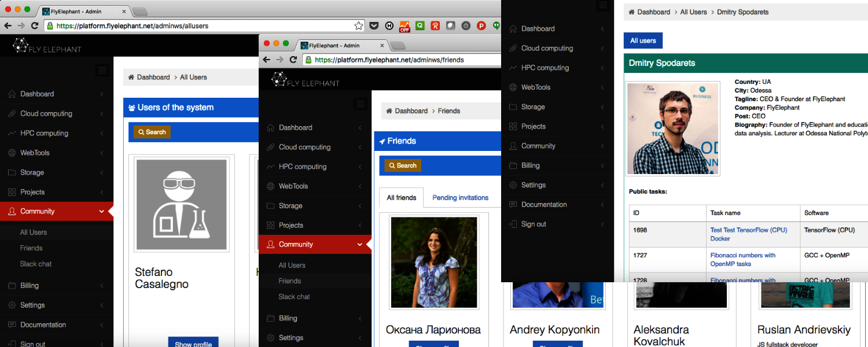
Task: Click Settings gear icon in All Users window sidebar
Action: click(12, 305)
